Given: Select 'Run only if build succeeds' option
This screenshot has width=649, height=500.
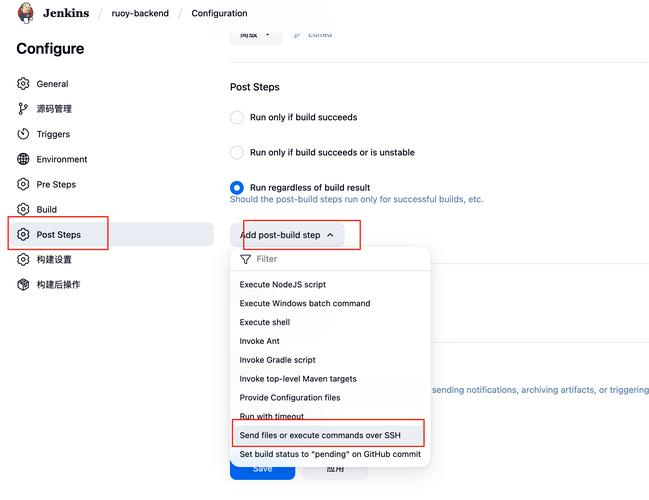Looking at the screenshot, I should coord(237,117).
